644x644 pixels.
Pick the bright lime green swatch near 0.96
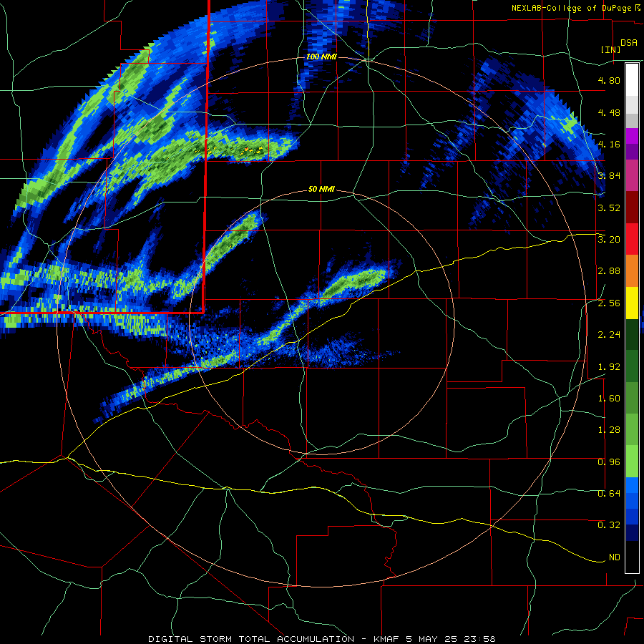632,462
